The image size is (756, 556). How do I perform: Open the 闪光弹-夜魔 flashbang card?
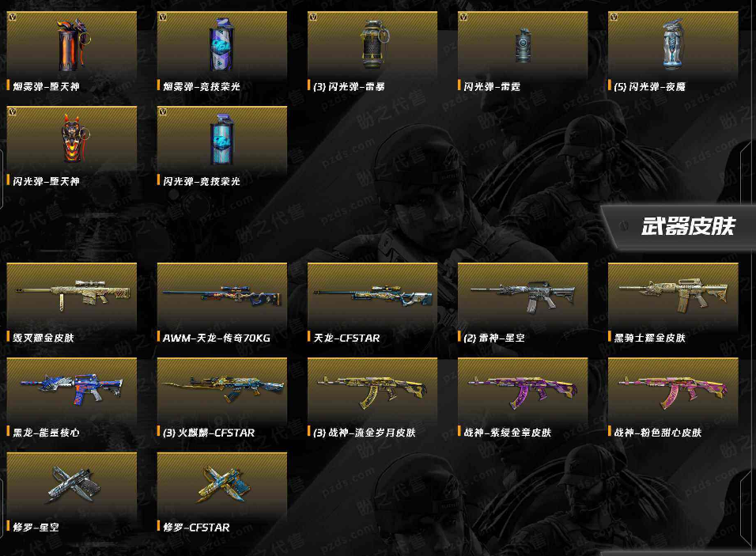[x=674, y=51]
